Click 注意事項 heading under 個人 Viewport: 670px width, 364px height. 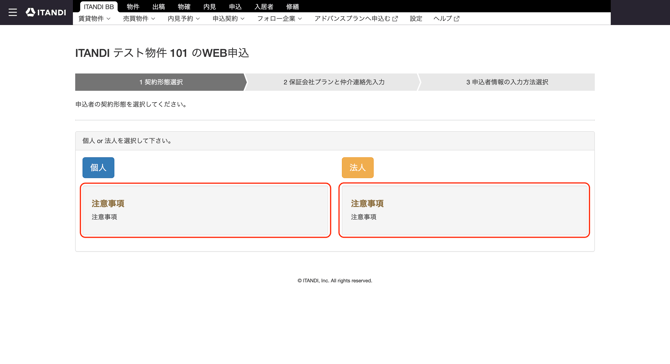click(108, 204)
